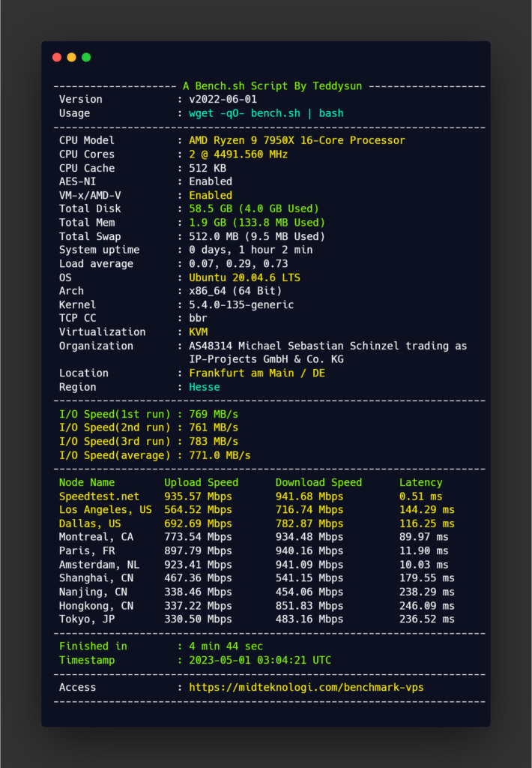532x768 pixels.
Task: Click the Bench.sh Script By Teddysun title
Action: point(272,86)
